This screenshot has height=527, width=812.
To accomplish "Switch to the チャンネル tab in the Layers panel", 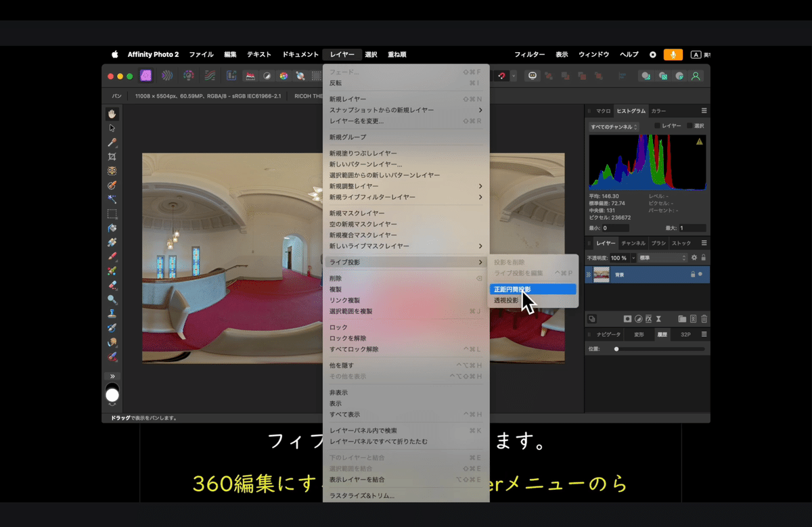I will 633,244.
